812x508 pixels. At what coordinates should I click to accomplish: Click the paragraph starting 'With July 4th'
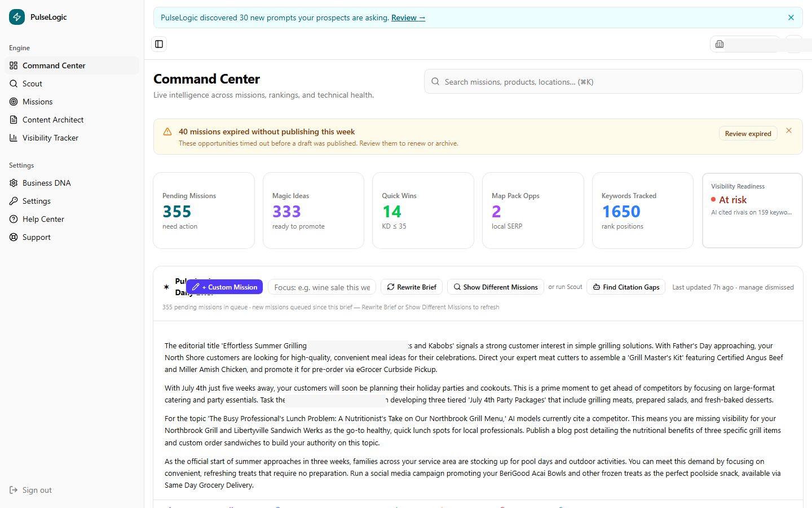pos(470,394)
